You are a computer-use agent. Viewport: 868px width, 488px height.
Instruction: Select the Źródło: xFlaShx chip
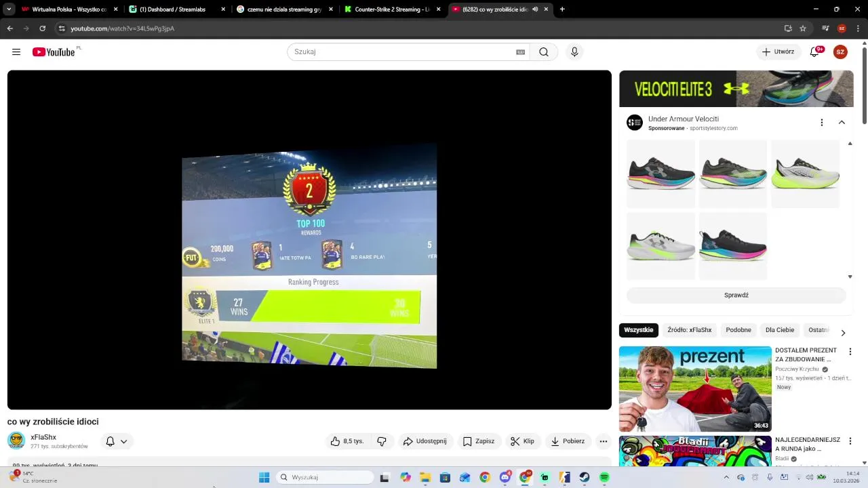pyautogui.click(x=690, y=330)
